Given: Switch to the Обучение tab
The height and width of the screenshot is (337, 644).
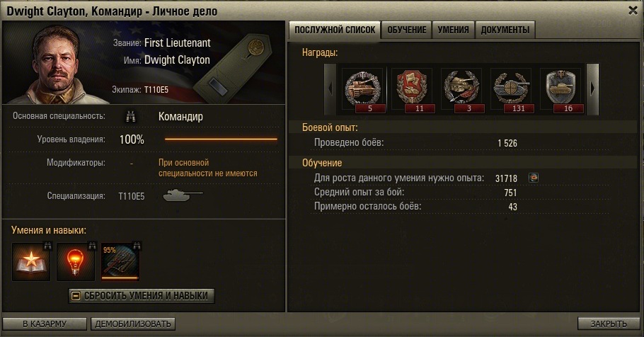Looking at the screenshot, I should tap(407, 30).
